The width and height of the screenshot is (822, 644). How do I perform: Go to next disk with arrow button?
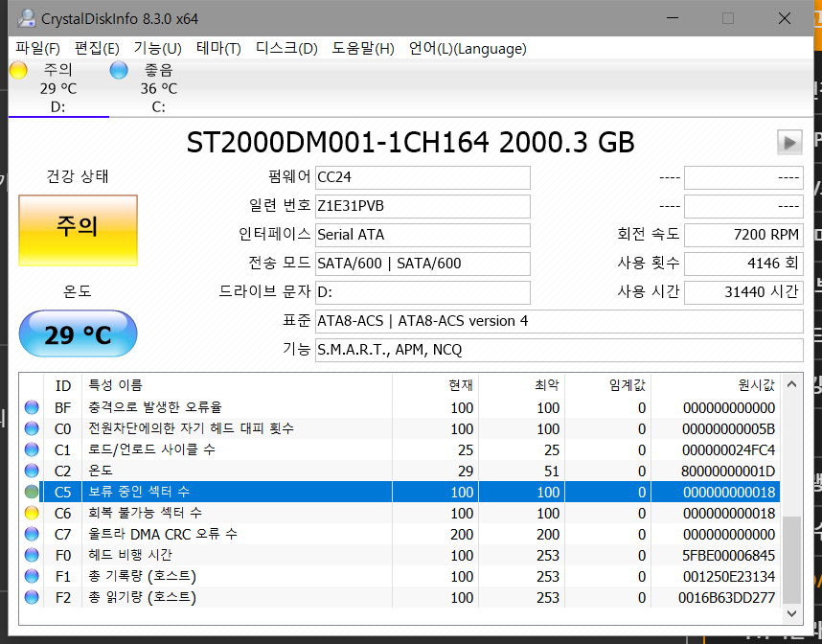coord(789,142)
